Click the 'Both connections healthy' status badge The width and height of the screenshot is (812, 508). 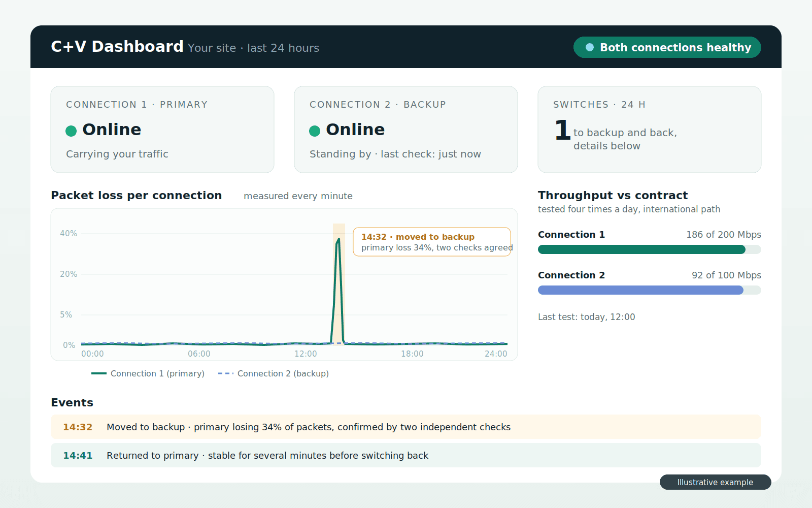(x=667, y=47)
